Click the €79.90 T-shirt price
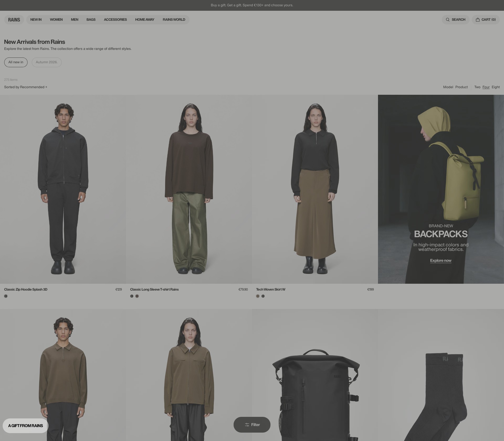 243,290
